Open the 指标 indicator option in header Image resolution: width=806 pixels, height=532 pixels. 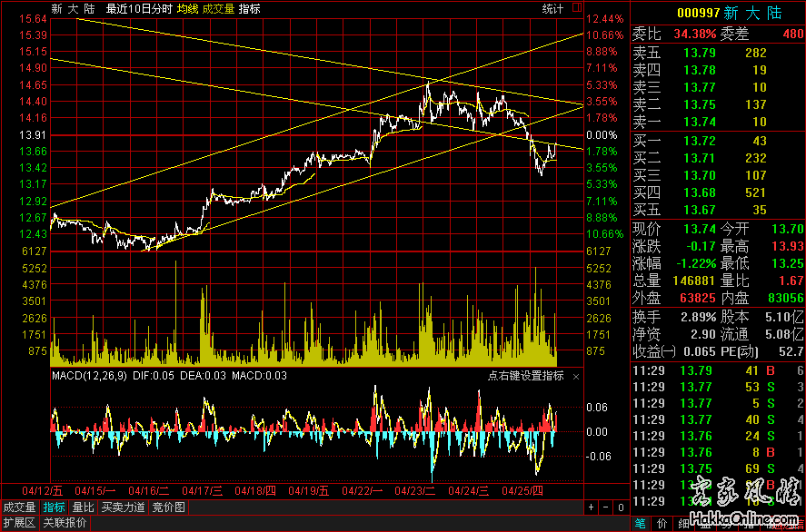point(249,8)
